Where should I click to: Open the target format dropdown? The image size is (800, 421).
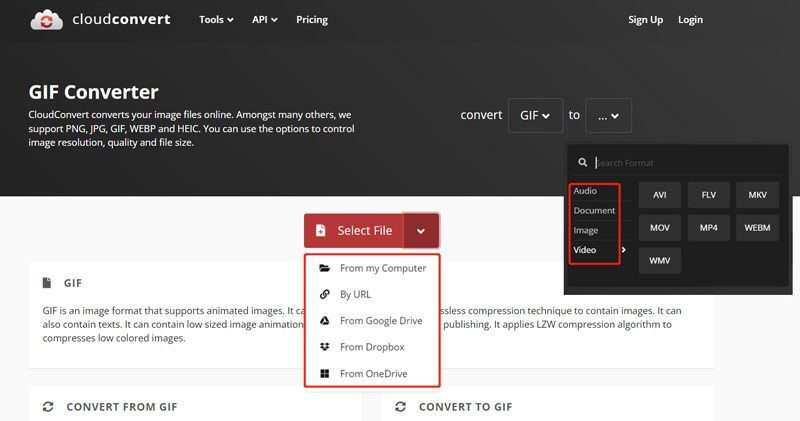pyautogui.click(x=608, y=115)
